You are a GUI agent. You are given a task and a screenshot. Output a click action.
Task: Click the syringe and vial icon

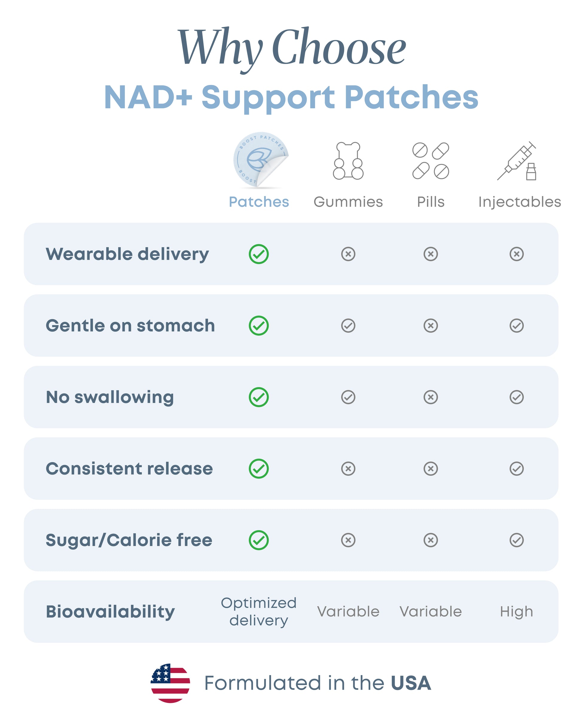[x=517, y=161]
